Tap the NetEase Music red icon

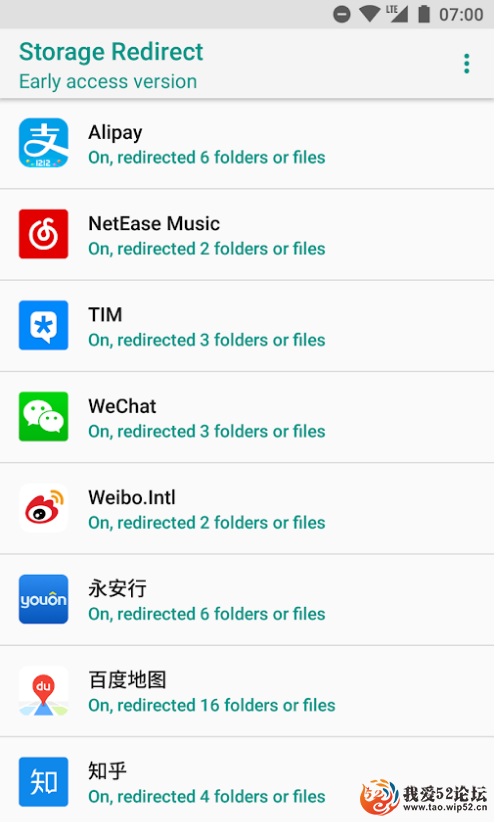(44, 234)
